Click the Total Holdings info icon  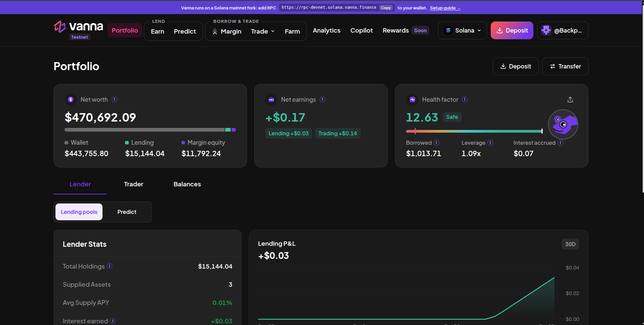click(109, 266)
